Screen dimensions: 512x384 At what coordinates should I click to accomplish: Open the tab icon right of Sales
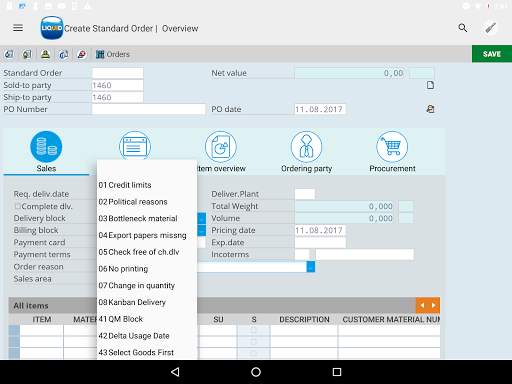pyautogui.click(x=135, y=146)
